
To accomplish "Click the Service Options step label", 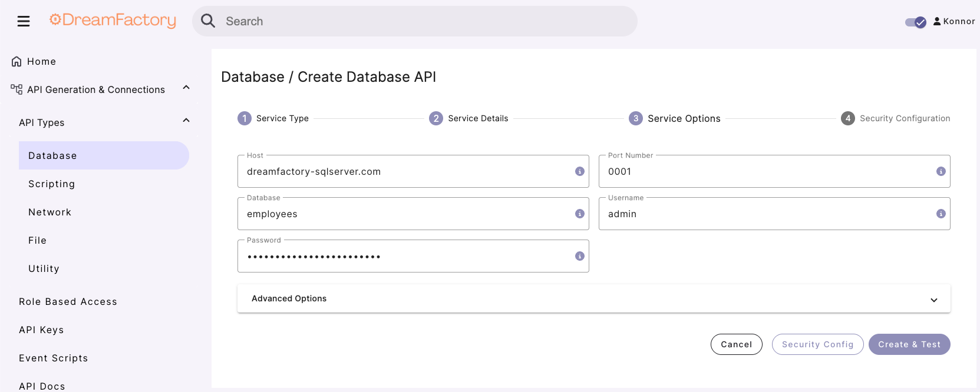I will (684, 118).
